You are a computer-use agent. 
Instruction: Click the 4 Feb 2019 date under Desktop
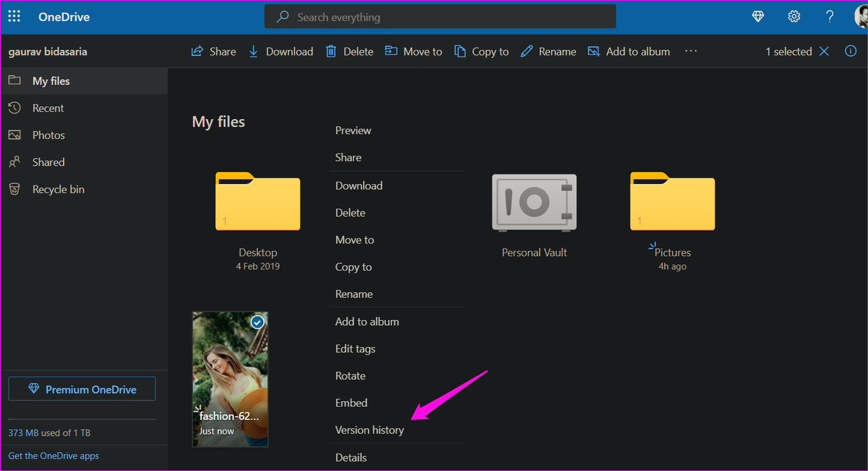[258, 266]
